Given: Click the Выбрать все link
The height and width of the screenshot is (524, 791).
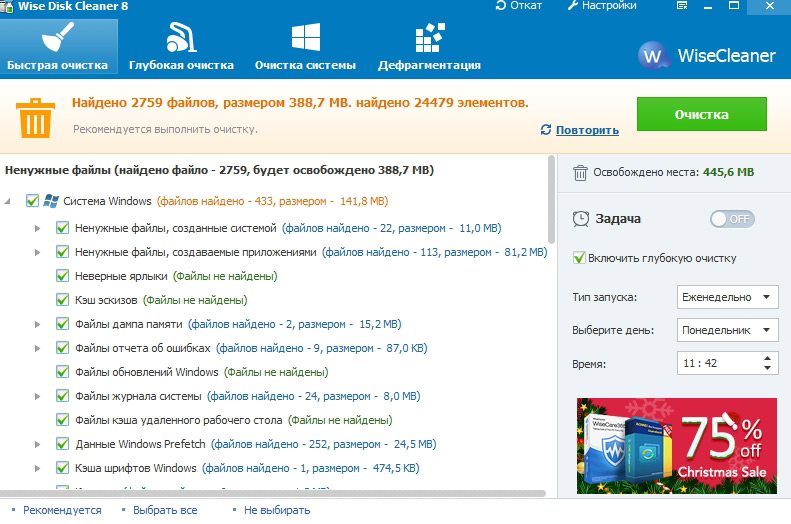Looking at the screenshot, I should coord(165,510).
